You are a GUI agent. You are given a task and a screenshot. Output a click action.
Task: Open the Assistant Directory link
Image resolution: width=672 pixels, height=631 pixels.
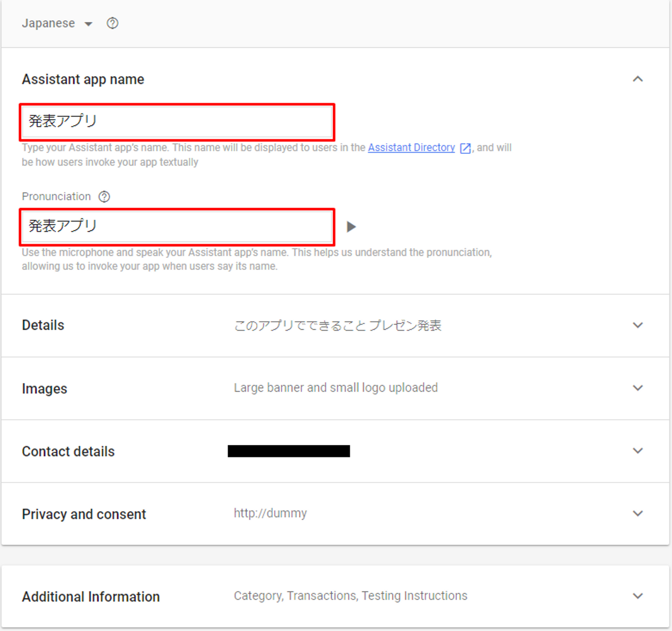411,148
